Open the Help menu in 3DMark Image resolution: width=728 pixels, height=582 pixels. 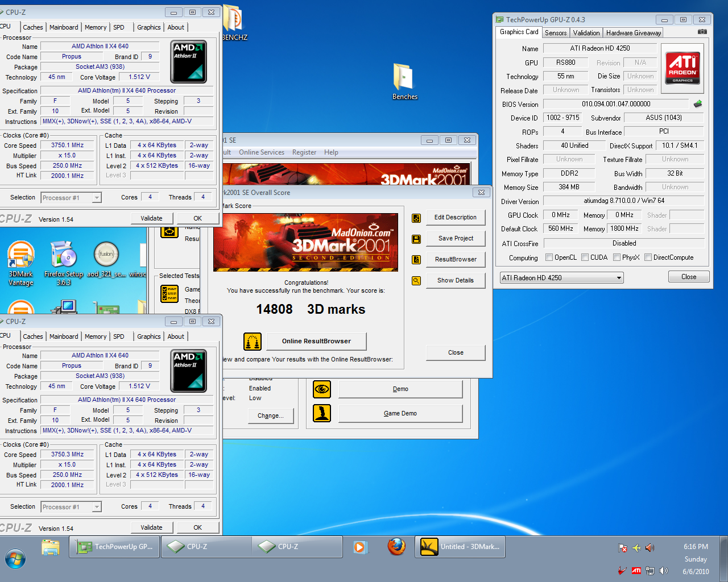tap(331, 152)
